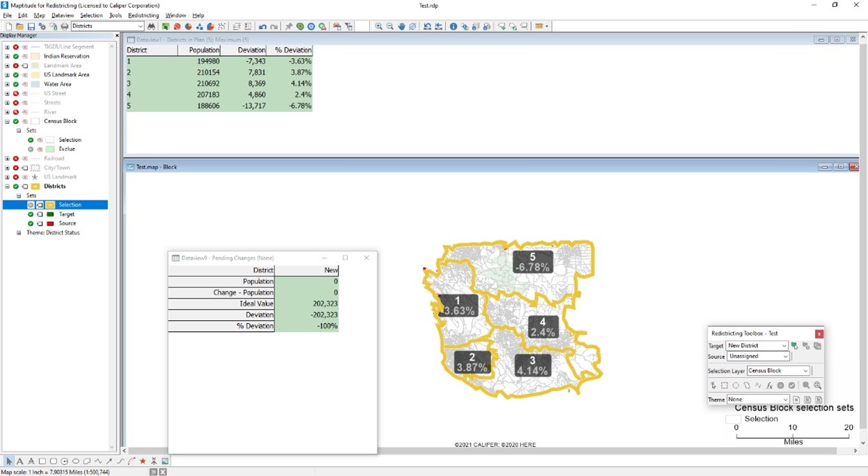Image resolution: width=868 pixels, height=476 pixels.
Task: Click the fx select-by-condition icon
Action: click(x=770, y=386)
